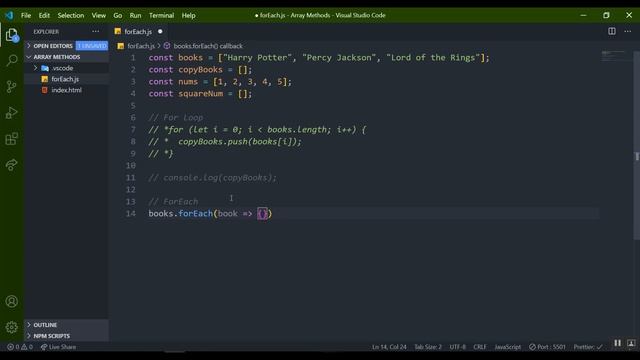
Task: Click the feedback icon at status bar end
Action: click(631, 343)
